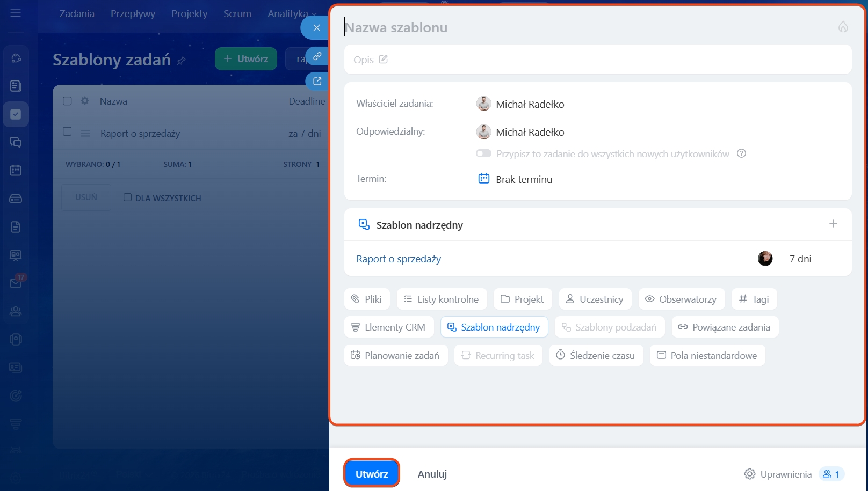
Task: Click the USUŃ button
Action: [x=86, y=197]
